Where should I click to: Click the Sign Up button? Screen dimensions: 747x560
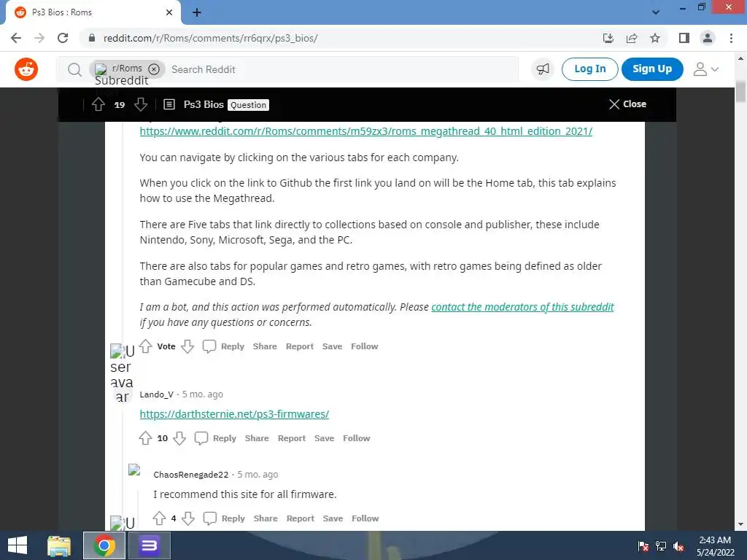coord(652,69)
